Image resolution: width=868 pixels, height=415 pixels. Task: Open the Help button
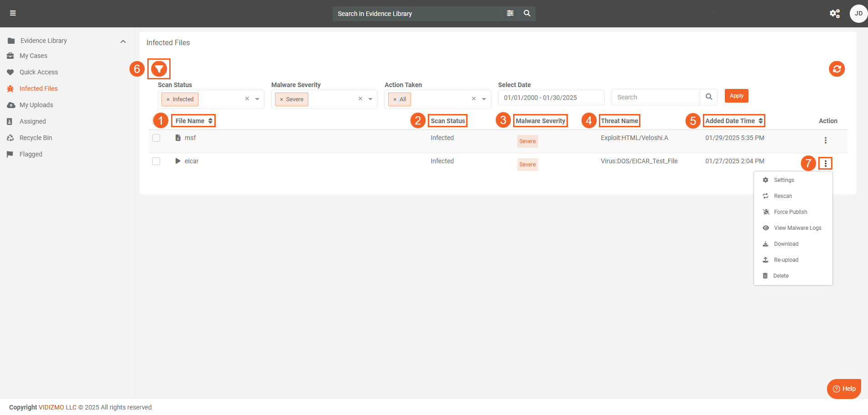844,389
